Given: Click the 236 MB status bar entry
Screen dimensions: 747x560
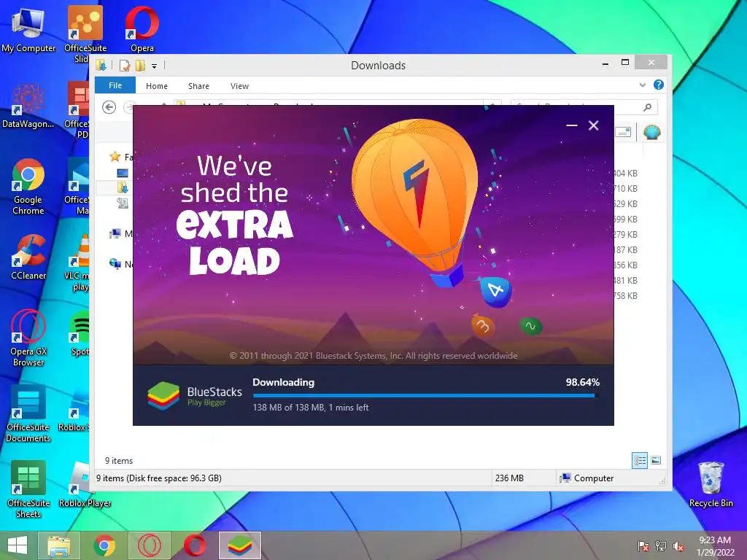Looking at the screenshot, I should click(509, 478).
